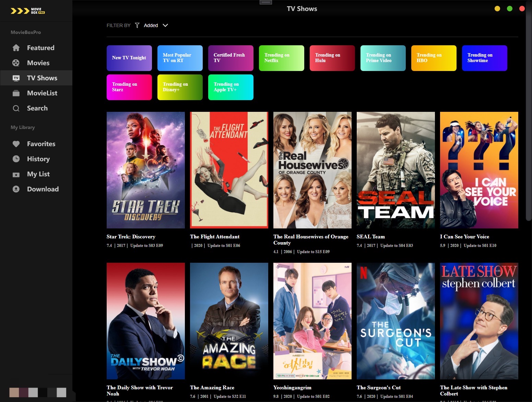This screenshot has width=532, height=402.
Task: Browse Trending on Netflix shows
Action: pyautogui.click(x=281, y=58)
